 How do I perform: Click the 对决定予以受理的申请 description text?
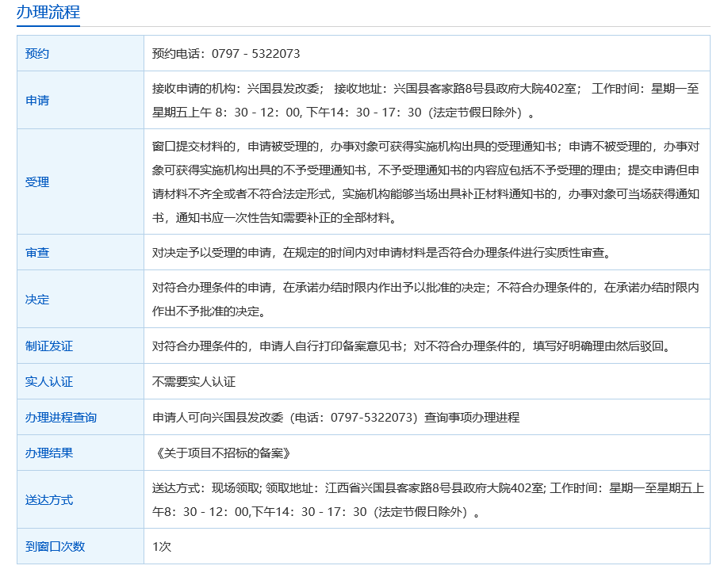tap(381, 253)
